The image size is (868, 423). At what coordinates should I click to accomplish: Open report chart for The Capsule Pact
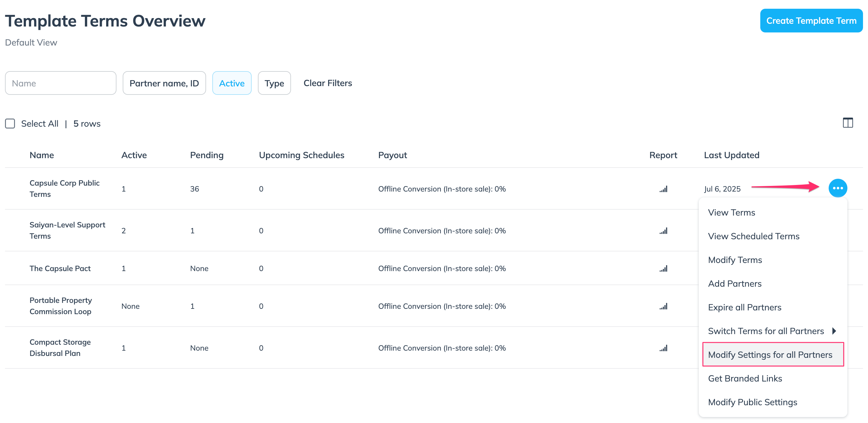click(663, 268)
